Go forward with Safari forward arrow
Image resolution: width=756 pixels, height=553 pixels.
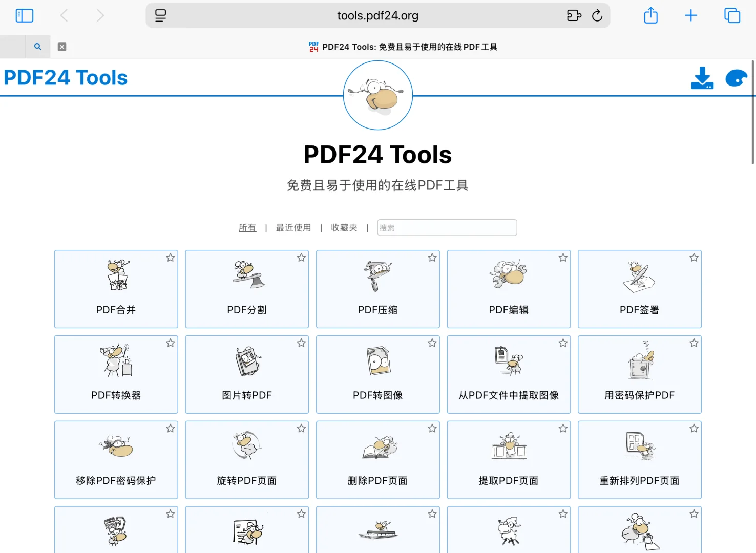tap(100, 15)
